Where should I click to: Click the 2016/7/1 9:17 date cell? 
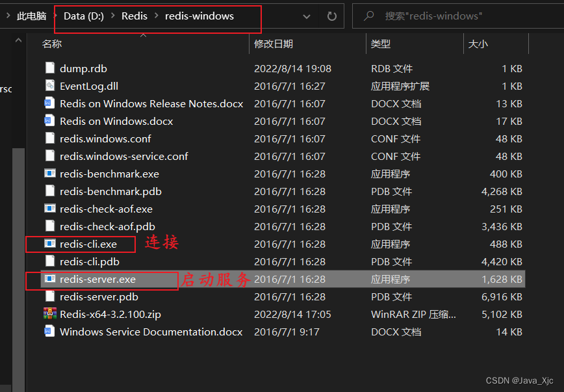(x=287, y=332)
